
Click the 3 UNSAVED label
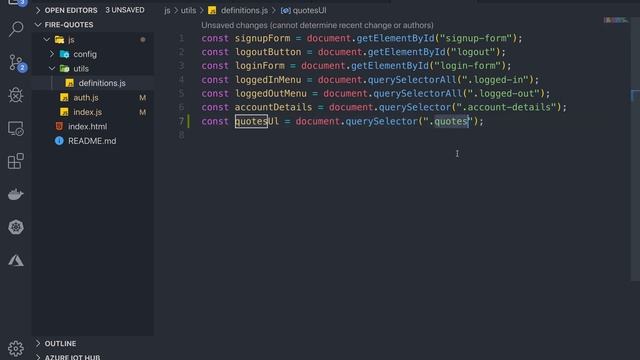tap(125, 10)
